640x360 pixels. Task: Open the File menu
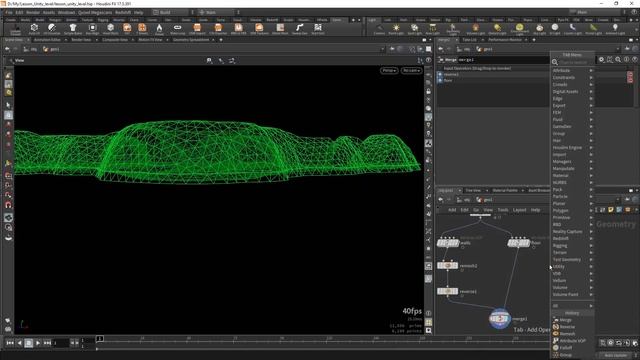9,12
